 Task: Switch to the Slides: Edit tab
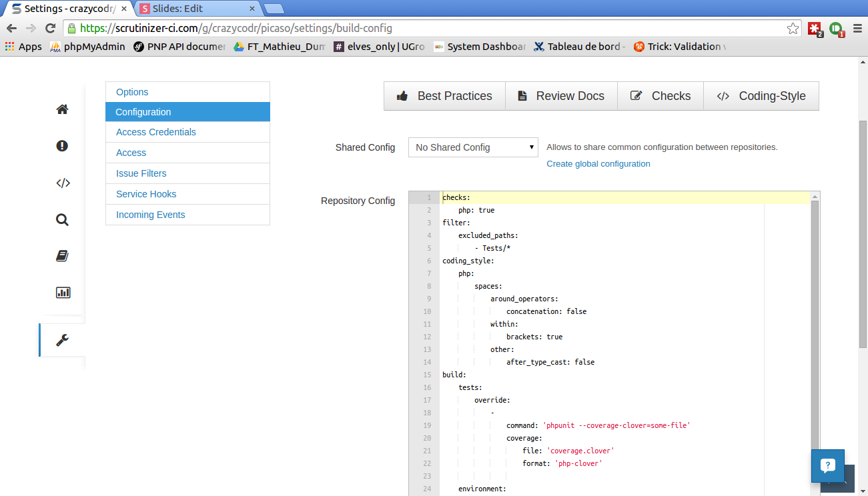tap(198, 9)
